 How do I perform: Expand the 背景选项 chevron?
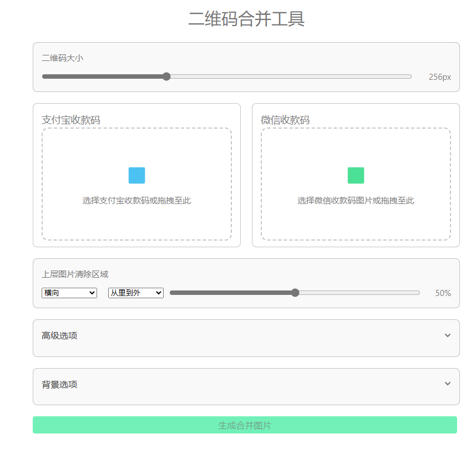pos(448,384)
